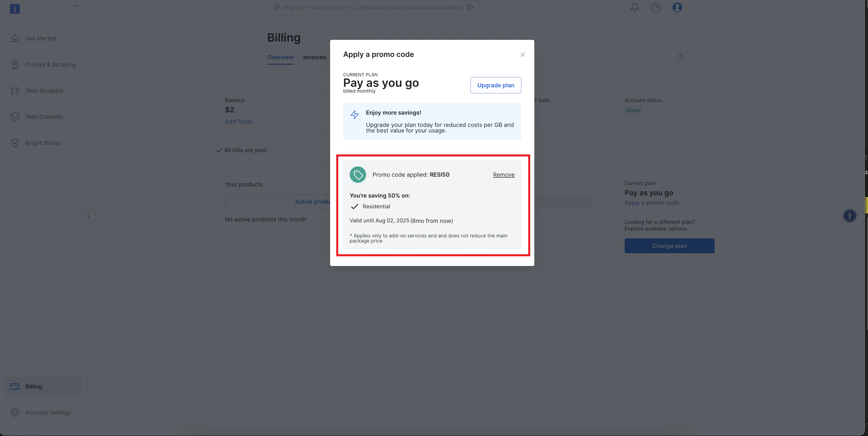Click the green promo tag icon

(x=357, y=175)
